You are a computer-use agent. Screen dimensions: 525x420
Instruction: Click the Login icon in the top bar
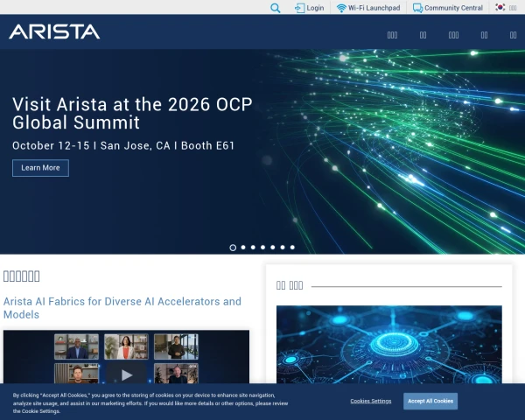point(299,8)
